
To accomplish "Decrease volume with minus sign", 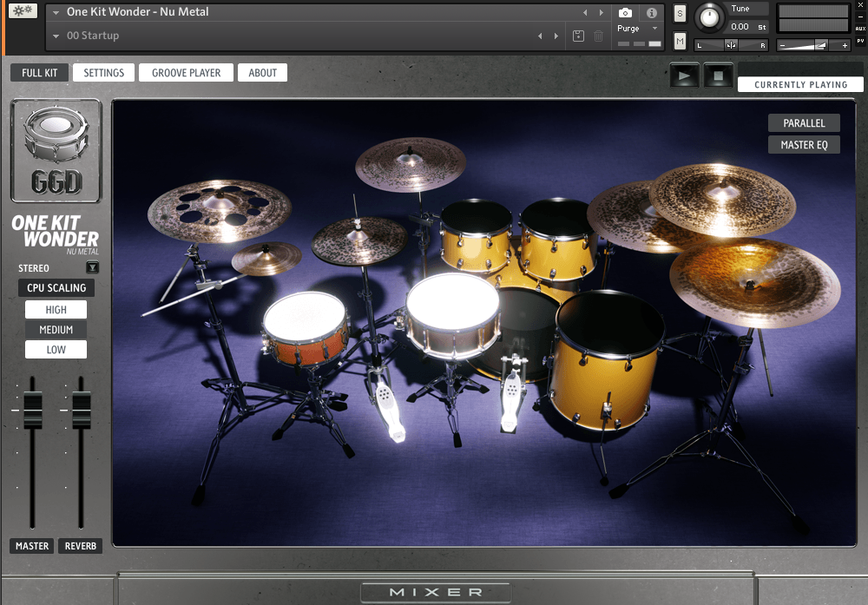I will coord(782,45).
